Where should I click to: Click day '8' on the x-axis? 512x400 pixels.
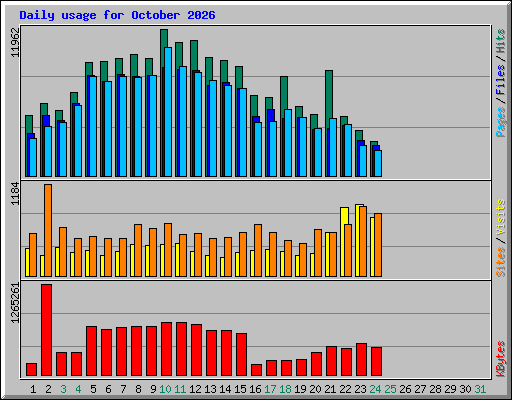138,389
